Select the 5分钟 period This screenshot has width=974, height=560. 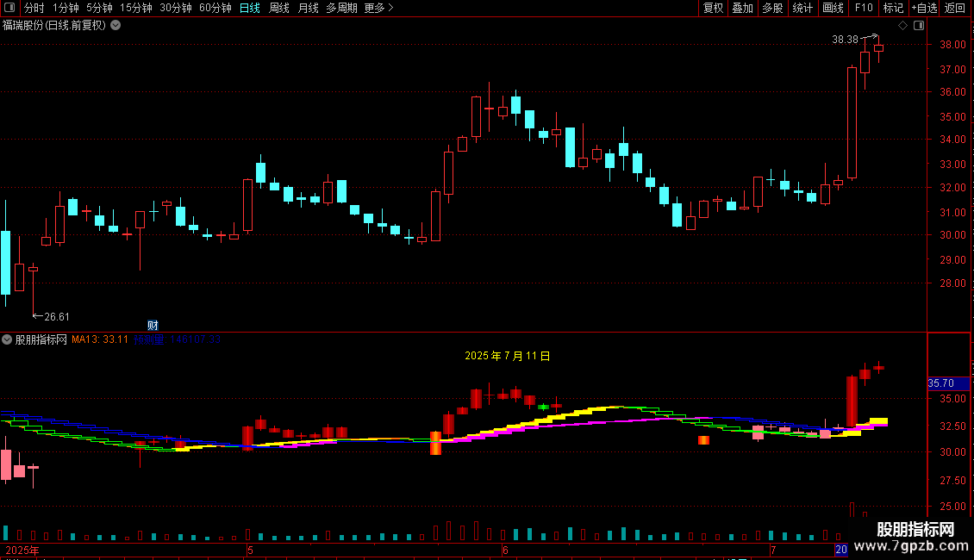tap(99, 8)
